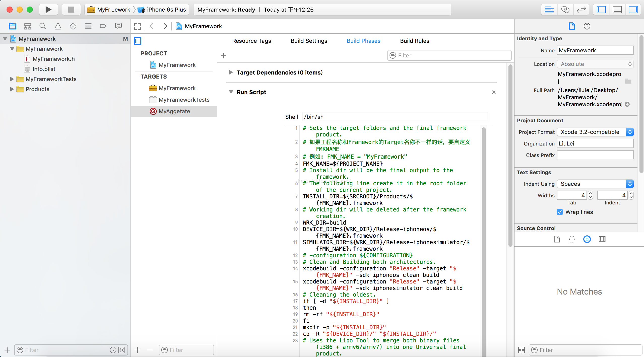This screenshot has height=357, width=644.
Task: Open the Media library
Action: (x=602, y=239)
